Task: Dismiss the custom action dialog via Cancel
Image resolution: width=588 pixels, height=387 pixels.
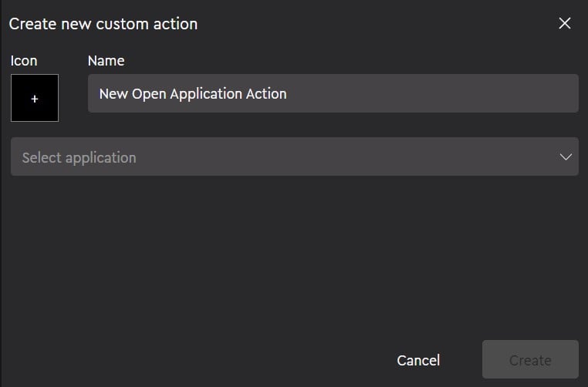Action: tap(418, 360)
